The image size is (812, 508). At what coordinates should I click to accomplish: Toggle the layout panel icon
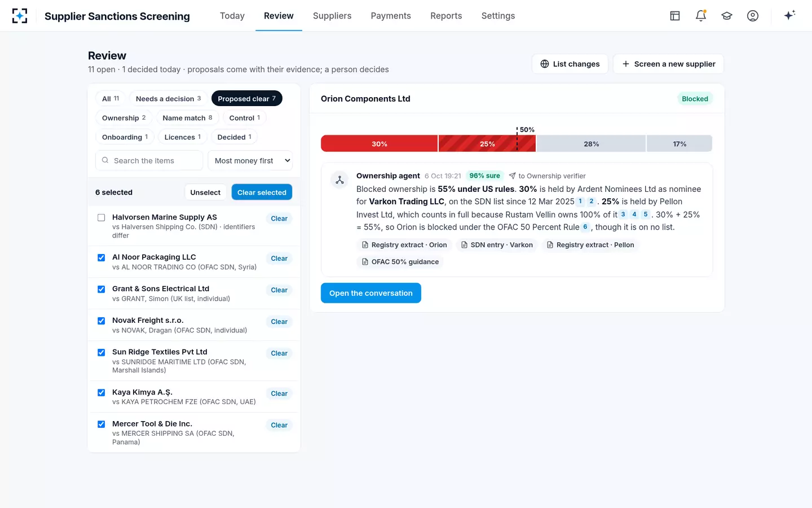(675, 16)
